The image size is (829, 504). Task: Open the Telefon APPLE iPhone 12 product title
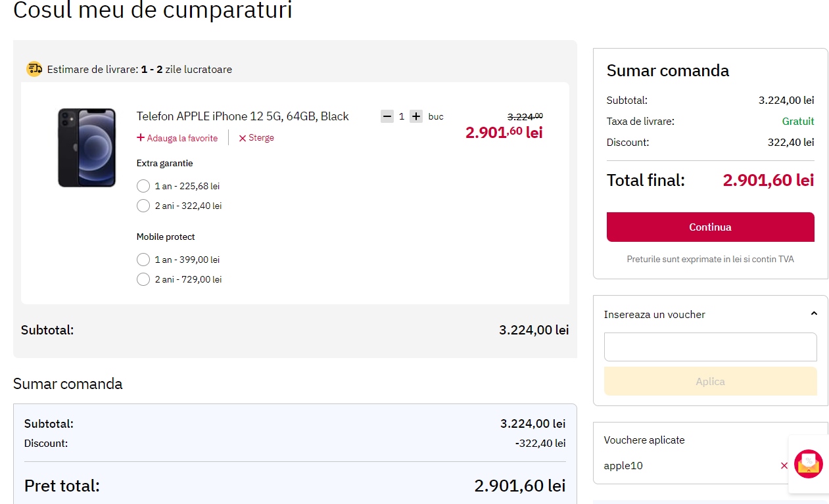click(243, 116)
